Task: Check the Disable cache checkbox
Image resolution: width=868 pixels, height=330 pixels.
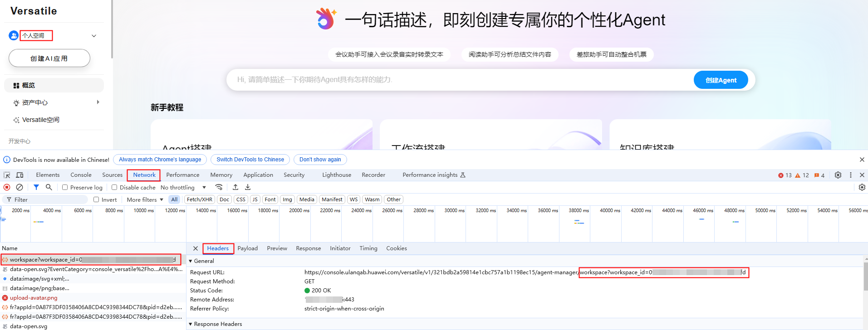Action: 114,187
